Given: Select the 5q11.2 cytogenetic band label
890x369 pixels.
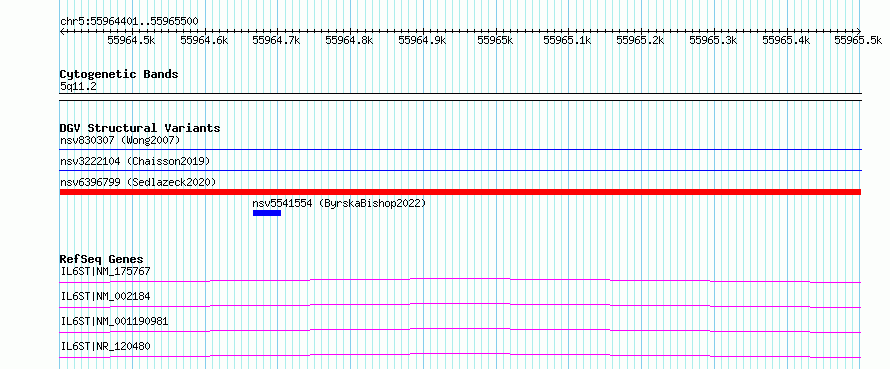Looking at the screenshot, I should tap(78, 87).
